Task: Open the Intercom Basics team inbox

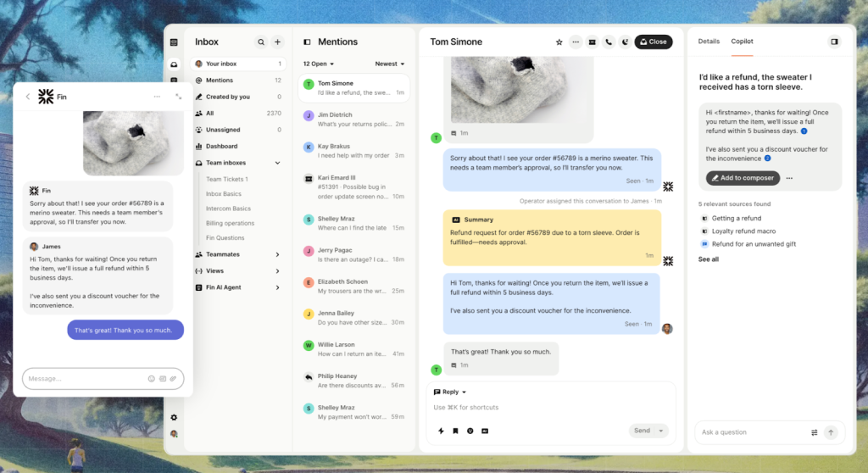Action: (228, 209)
